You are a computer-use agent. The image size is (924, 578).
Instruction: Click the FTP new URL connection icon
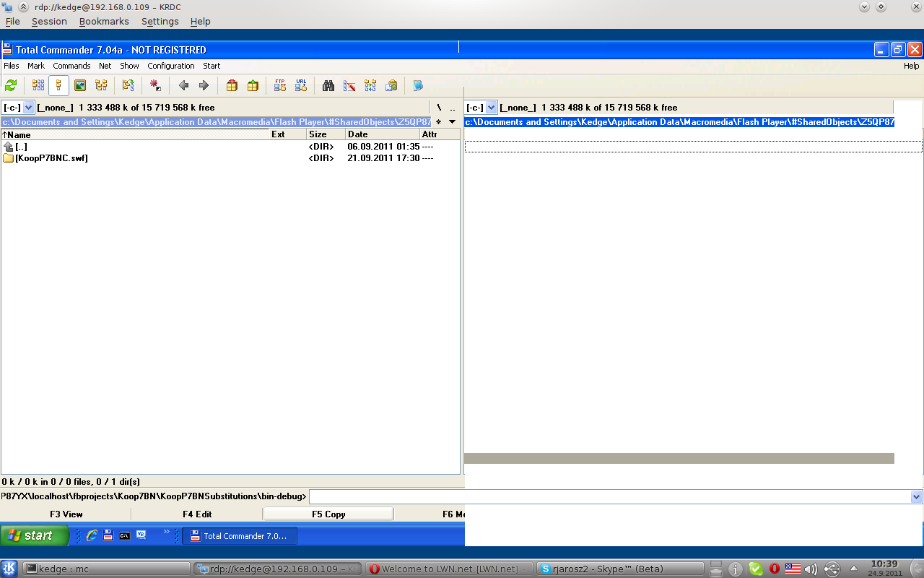coord(301,86)
